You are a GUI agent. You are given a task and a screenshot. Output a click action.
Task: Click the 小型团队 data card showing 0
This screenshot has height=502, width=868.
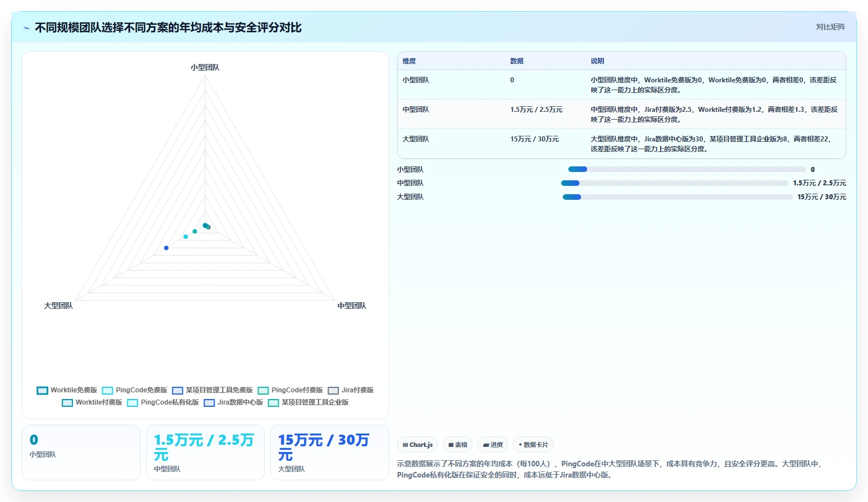pos(81,452)
